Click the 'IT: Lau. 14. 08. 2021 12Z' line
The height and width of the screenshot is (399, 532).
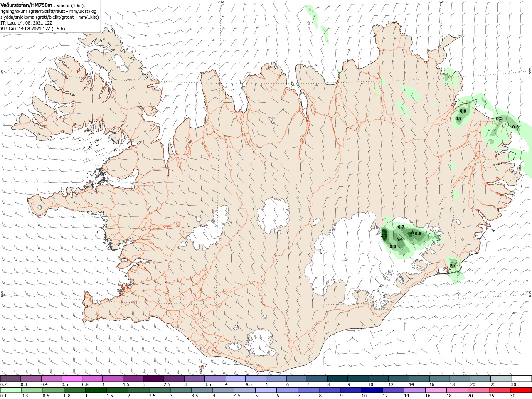[26, 23]
